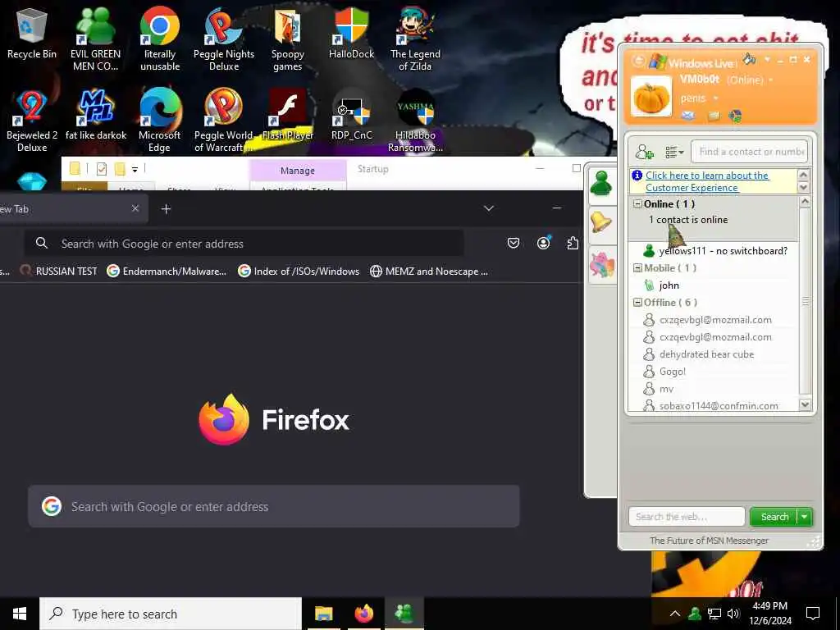
Task: Click the Add a contact icon in Messenger
Action: coord(645,152)
